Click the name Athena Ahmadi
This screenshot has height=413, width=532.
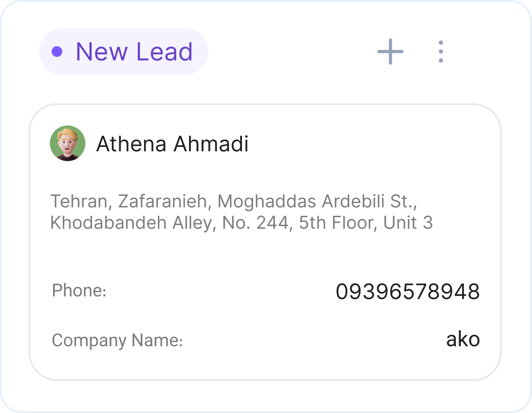click(172, 143)
